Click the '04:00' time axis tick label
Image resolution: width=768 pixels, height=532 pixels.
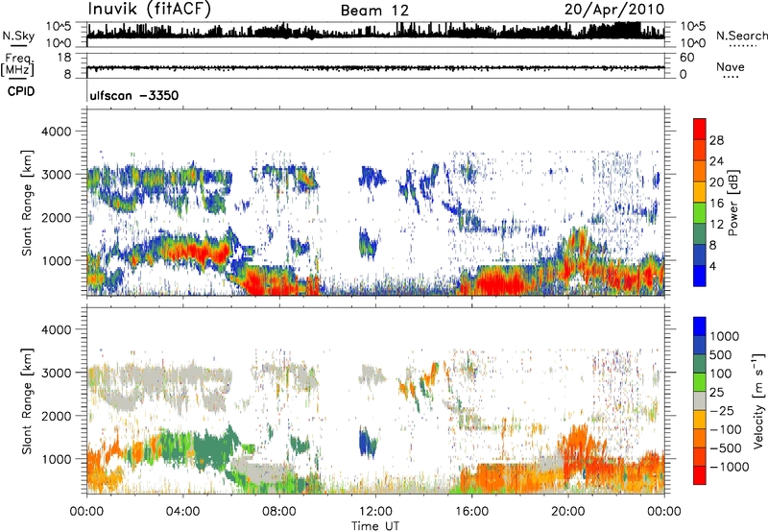click(182, 511)
